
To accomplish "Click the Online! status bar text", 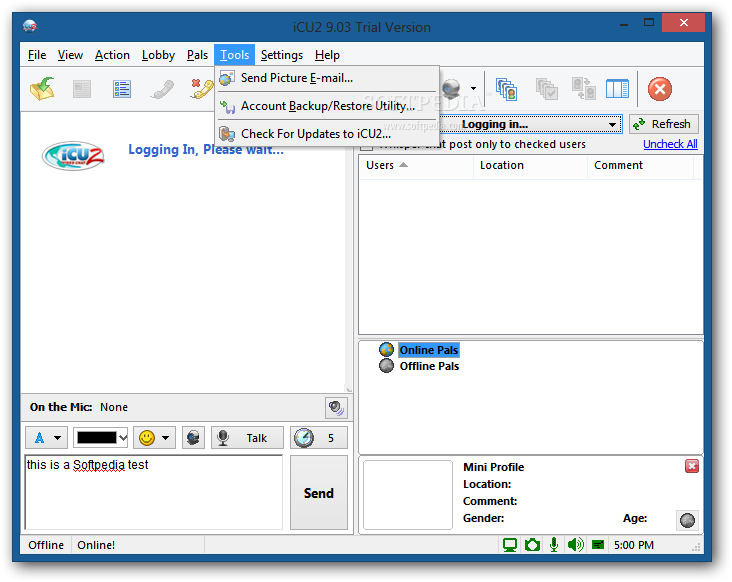I will coord(96,545).
